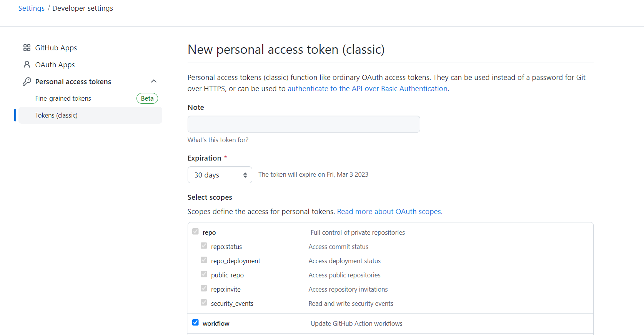Toggle the repo_deployment checkbox
This screenshot has height=335, width=644.
coord(204,260)
